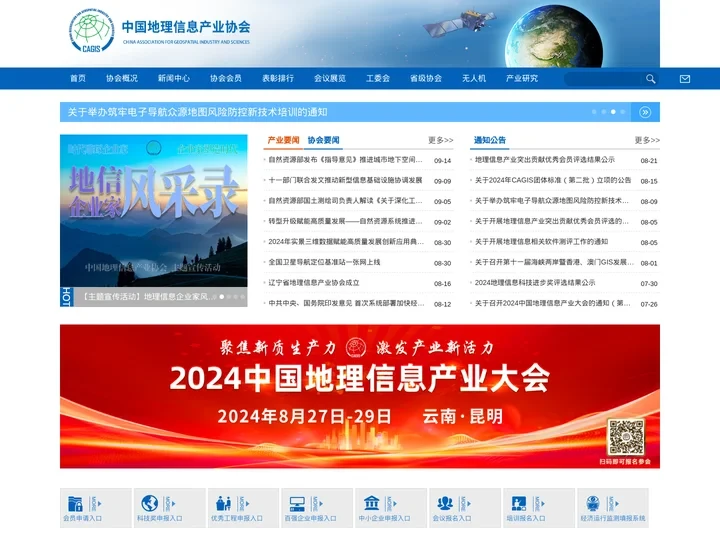Screen dimensions: 720x540
Task: Click inside the header search field
Action: point(603,79)
